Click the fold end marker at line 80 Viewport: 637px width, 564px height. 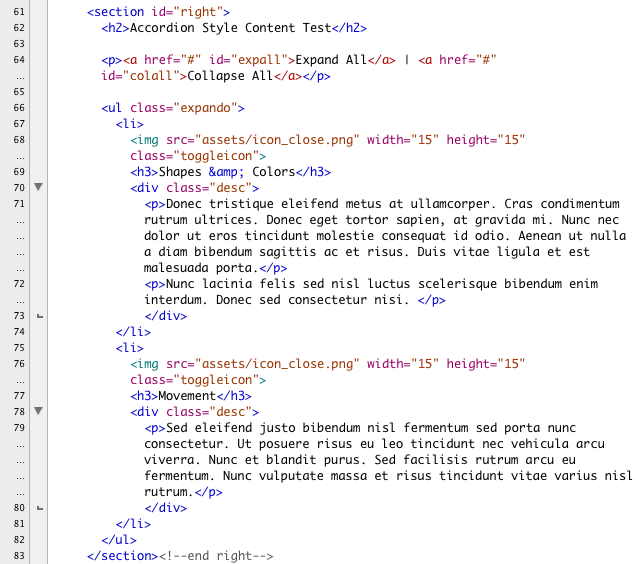click(38, 508)
